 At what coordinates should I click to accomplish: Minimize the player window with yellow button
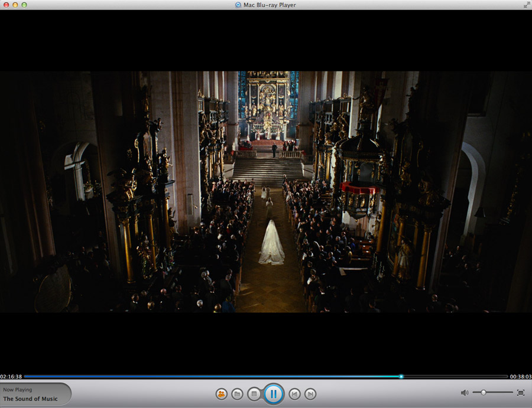(x=15, y=5)
